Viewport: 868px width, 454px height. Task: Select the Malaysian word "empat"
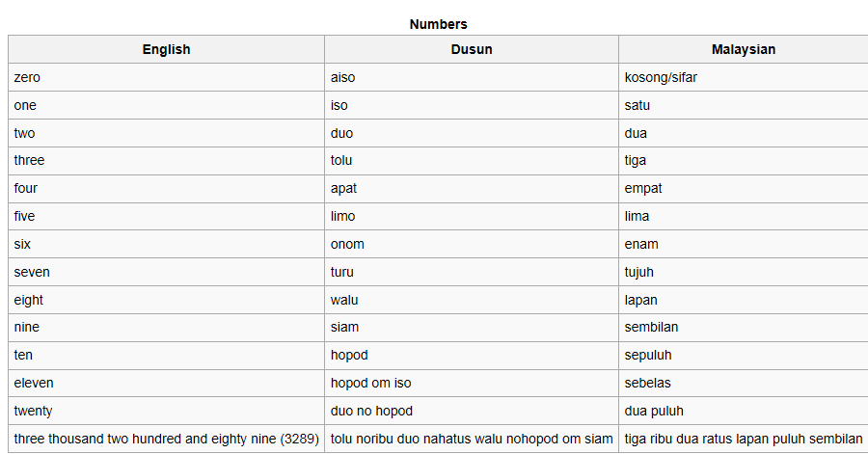pos(643,188)
